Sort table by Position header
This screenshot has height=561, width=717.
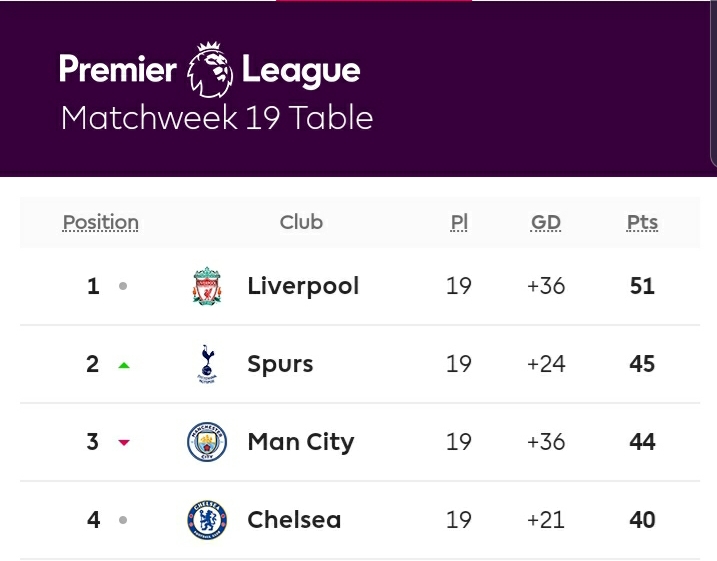[x=100, y=222]
